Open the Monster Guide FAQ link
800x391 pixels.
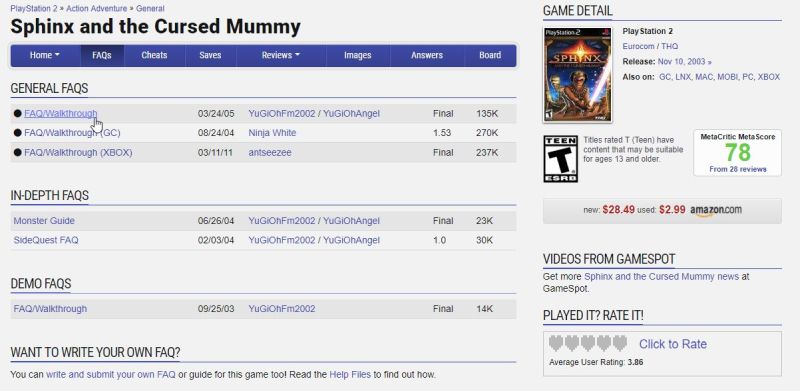44,221
